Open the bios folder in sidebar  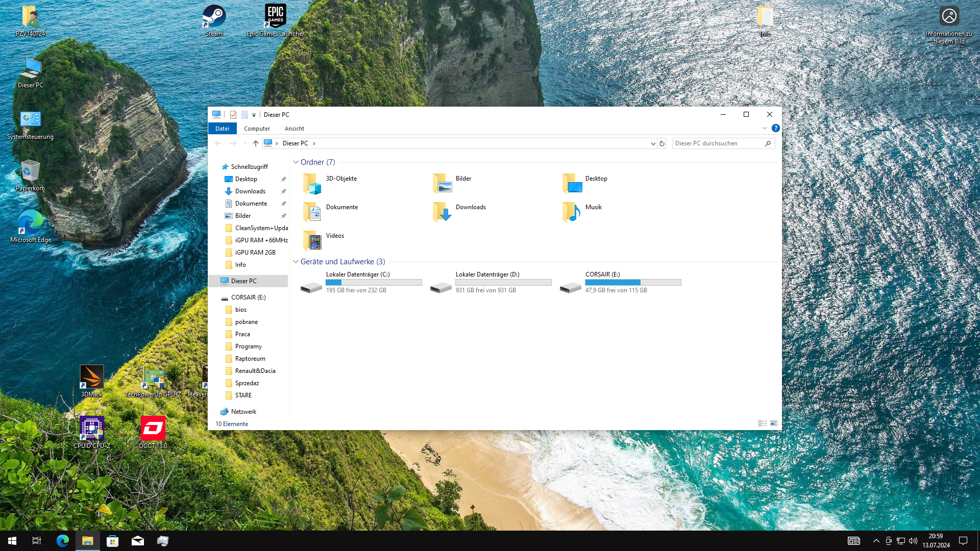click(241, 310)
